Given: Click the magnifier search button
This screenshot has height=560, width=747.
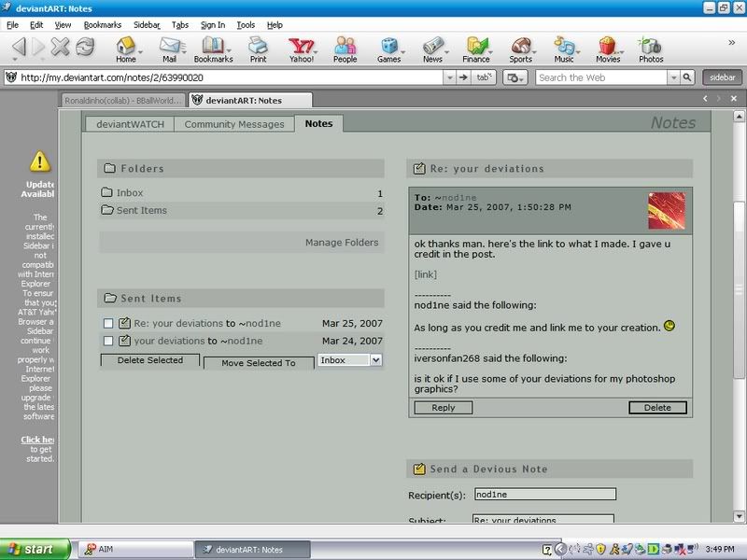Looking at the screenshot, I should (686, 77).
